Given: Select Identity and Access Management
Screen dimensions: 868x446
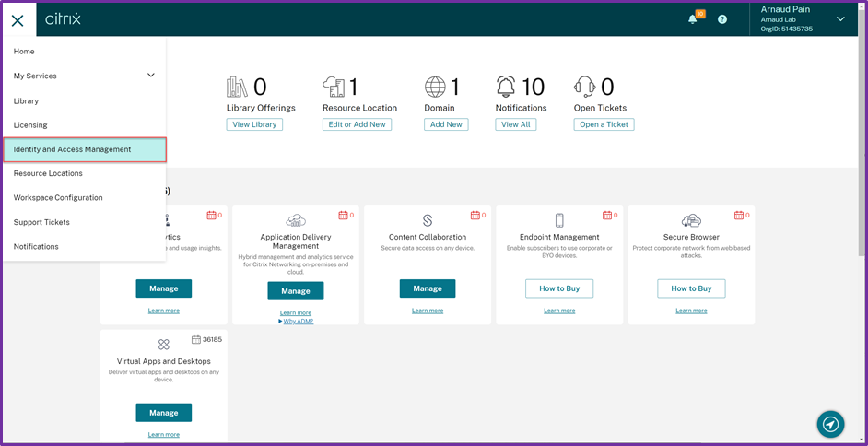Looking at the screenshot, I should 85,149.
